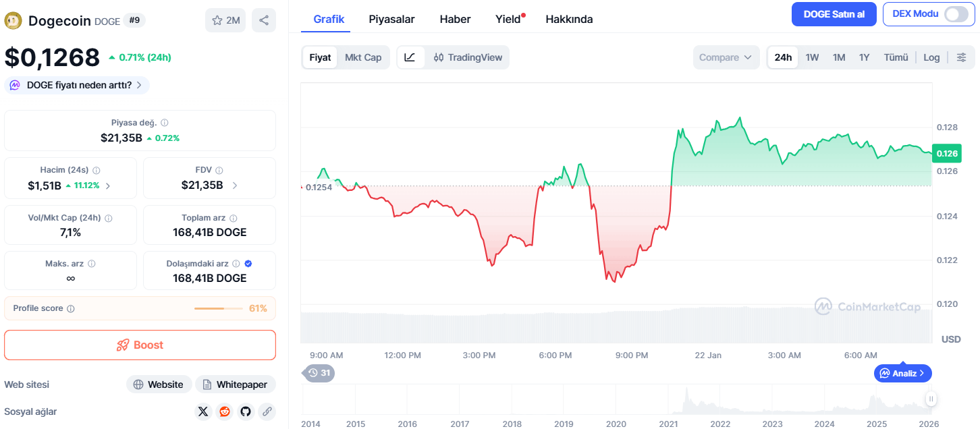Viewport: 980px width, 429px height.
Task: Open the Website link
Action: pyautogui.click(x=159, y=384)
